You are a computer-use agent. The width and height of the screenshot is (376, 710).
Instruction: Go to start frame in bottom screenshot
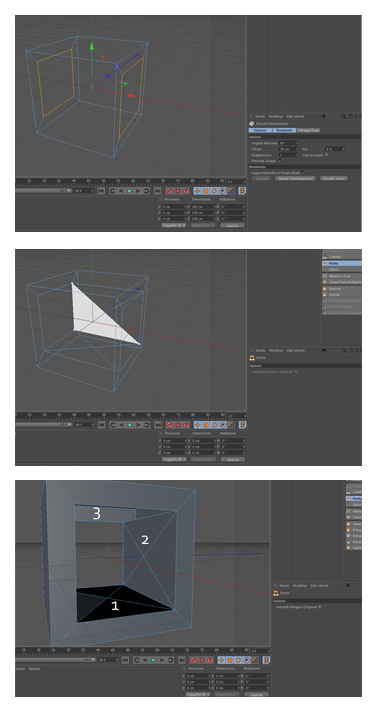[x=125, y=660]
